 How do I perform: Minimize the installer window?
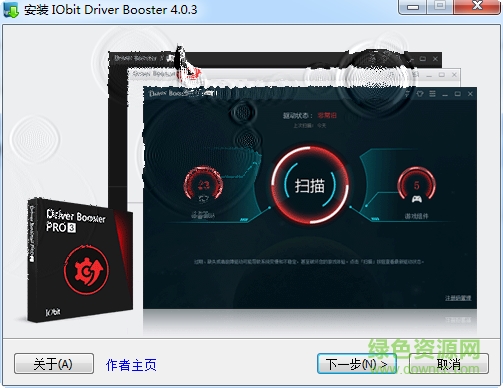point(413,7)
